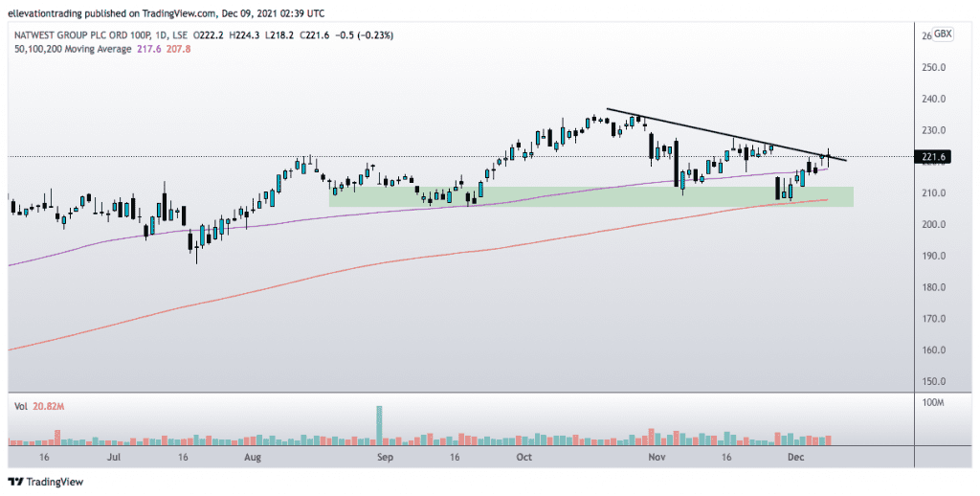Click the '50,100,200 Moving Average' indicator legend
This screenshot has height=496, width=980.
click(73, 49)
